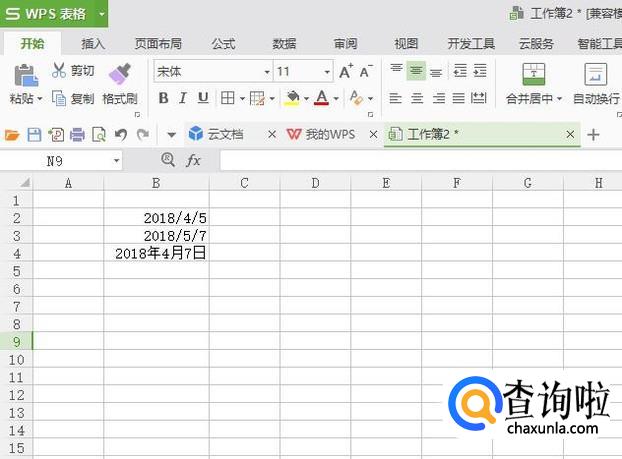Center text horizontally
The height and width of the screenshot is (459, 622).
[417, 98]
